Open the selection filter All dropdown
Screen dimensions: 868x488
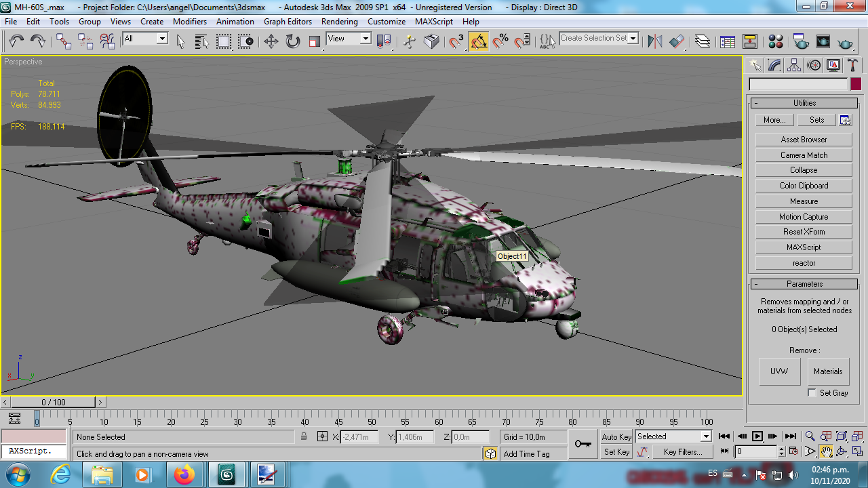pos(145,39)
